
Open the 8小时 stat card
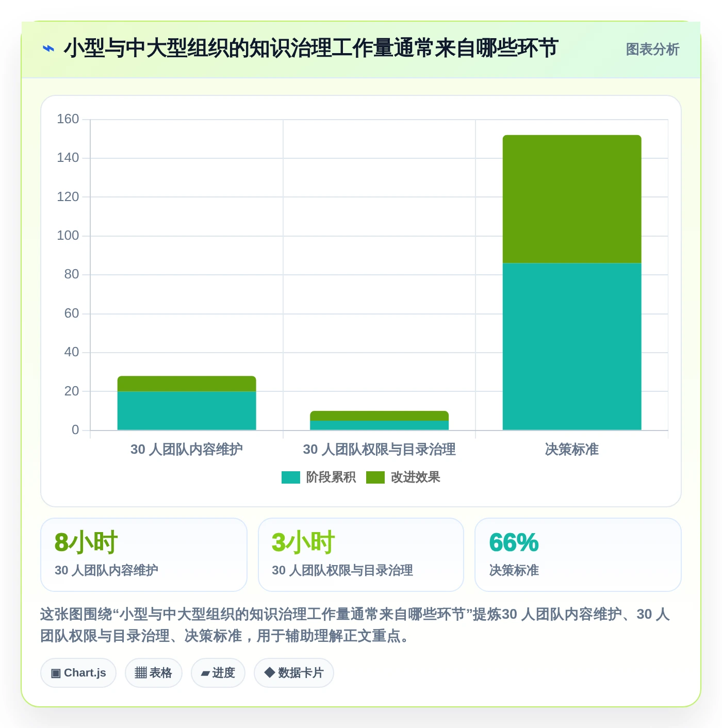point(144,555)
